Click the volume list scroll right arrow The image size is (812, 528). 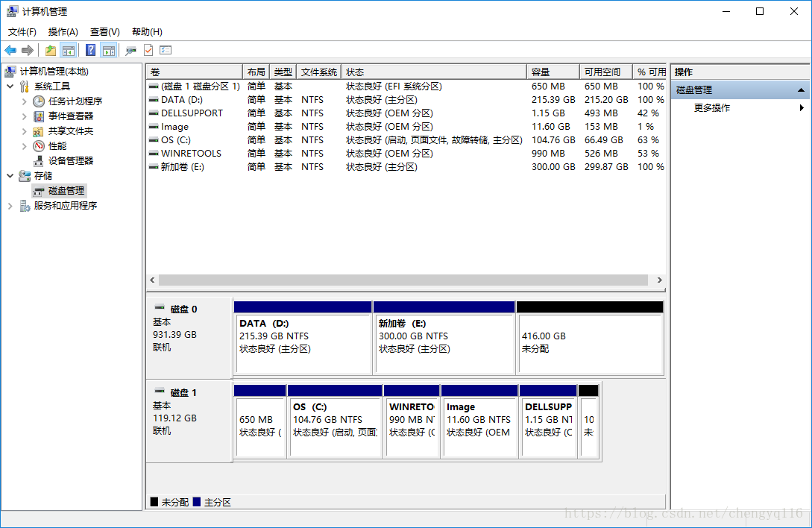coord(659,280)
